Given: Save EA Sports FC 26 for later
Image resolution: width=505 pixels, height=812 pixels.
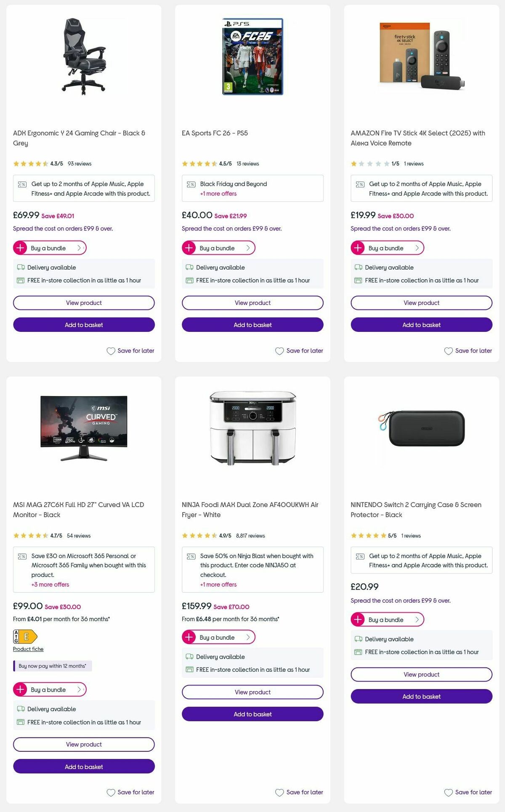Looking at the screenshot, I should (299, 350).
